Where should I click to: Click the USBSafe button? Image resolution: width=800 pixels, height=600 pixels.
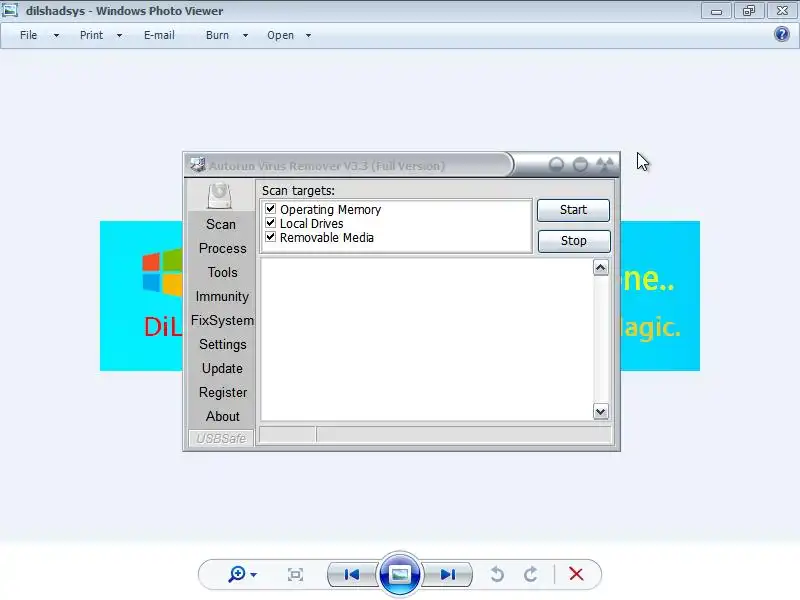(x=221, y=438)
